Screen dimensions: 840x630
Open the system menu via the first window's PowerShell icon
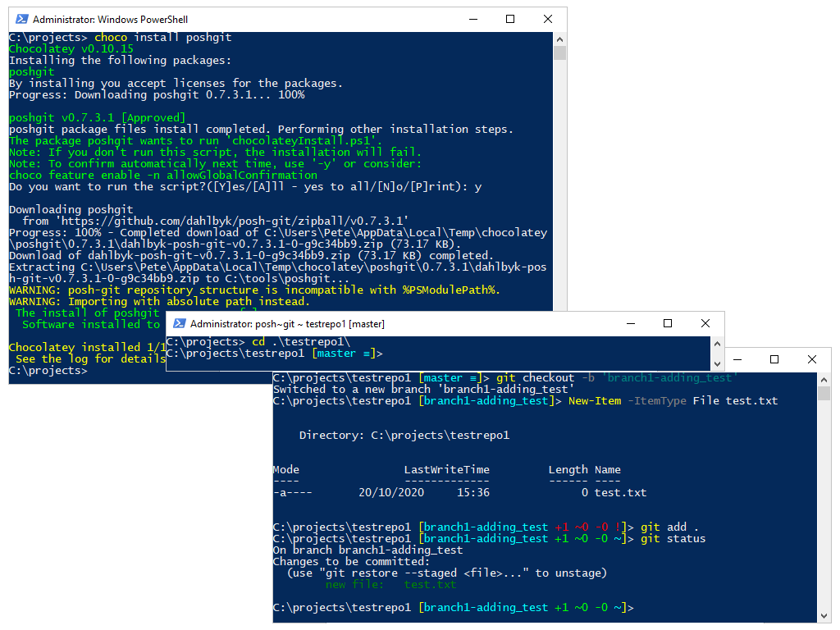coord(21,20)
